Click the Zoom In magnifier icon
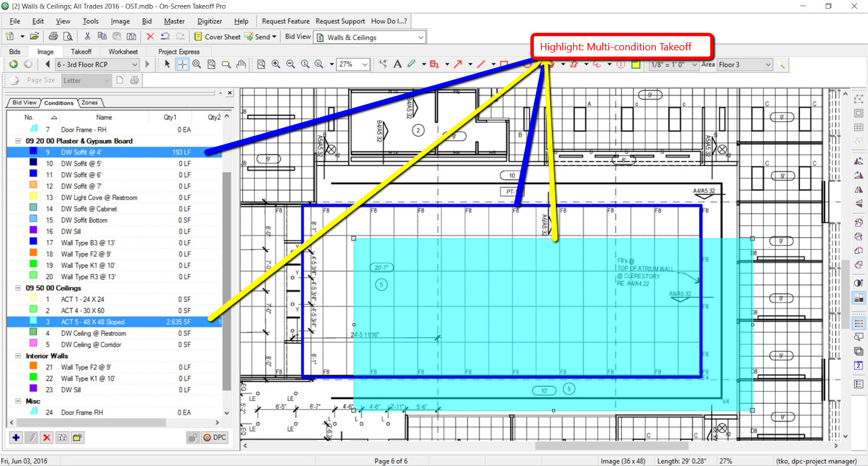 (276, 64)
